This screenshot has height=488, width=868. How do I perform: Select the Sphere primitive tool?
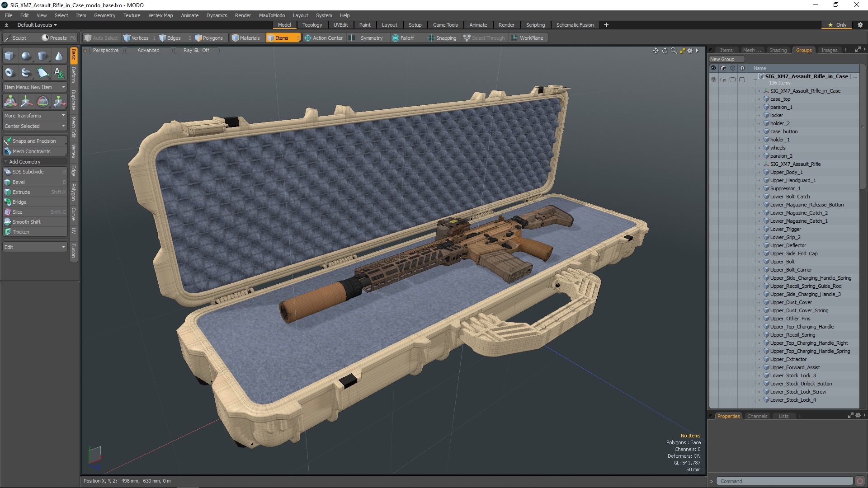26,56
